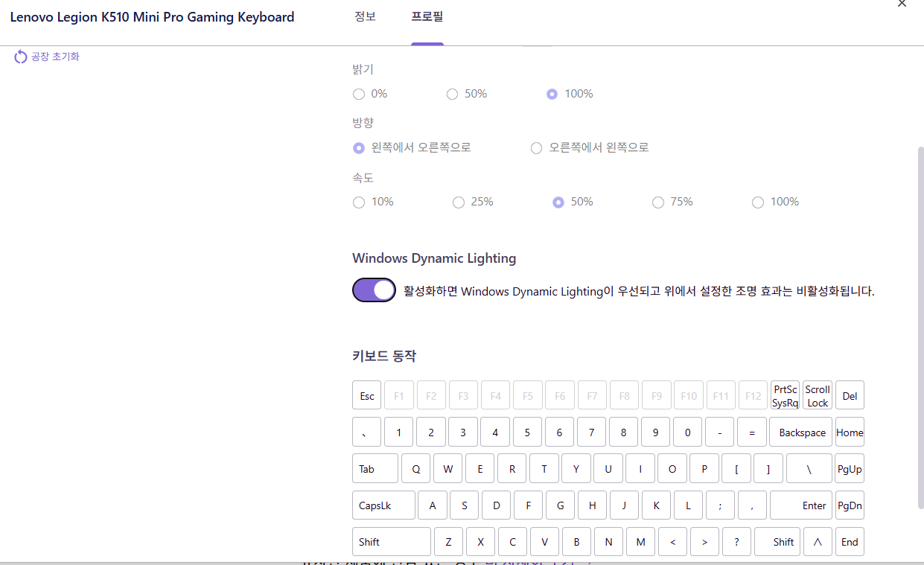Screen dimensions: 924x565
Task: Select the PrtSc SysRq key
Action: click(x=785, y=395)
